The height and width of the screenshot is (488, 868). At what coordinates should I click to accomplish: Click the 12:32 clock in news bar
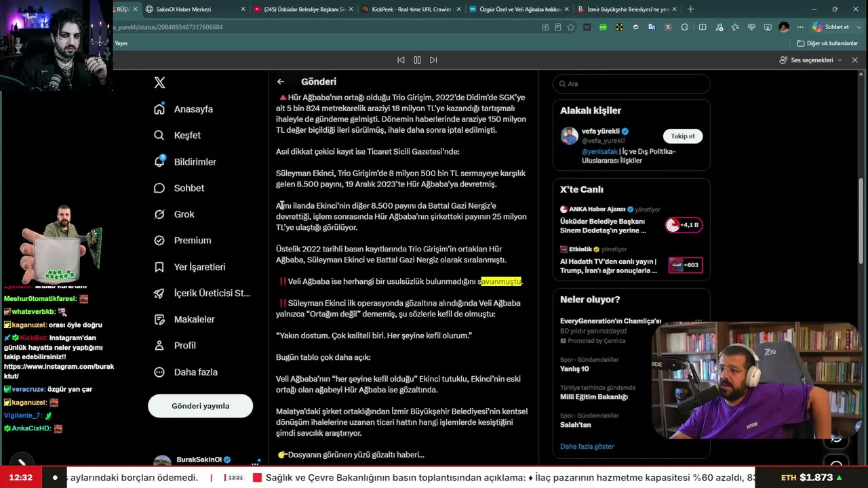pyautogui.click(x=20, y=478)
